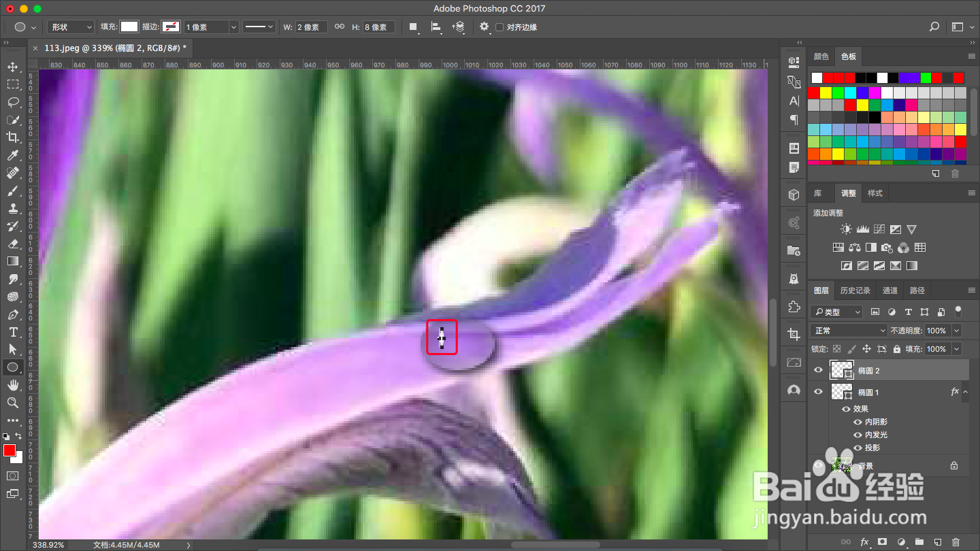Add a layer mask
Image resolution: width=980 pixels, height=551 pixels.
pos(883,542)
